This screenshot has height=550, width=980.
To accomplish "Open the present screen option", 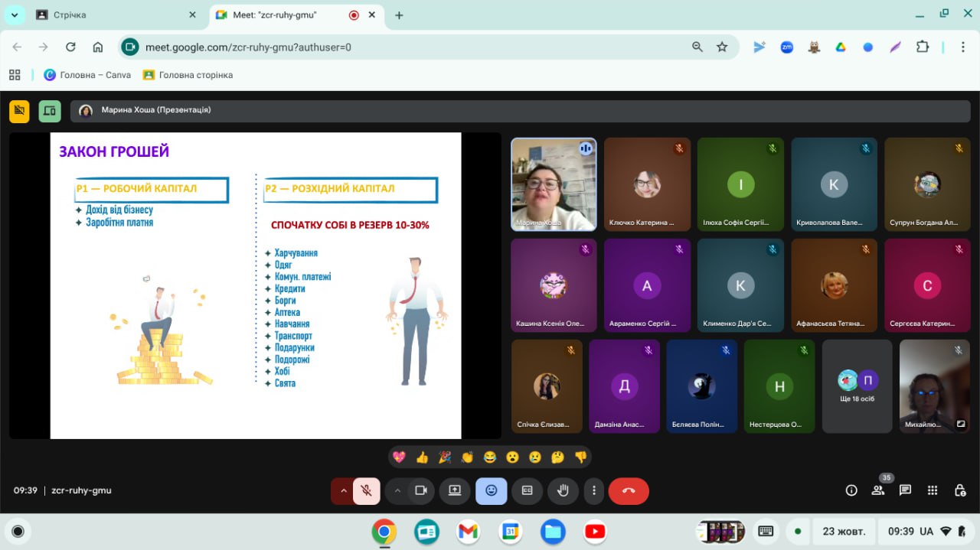I will click(x=455, y=491).
